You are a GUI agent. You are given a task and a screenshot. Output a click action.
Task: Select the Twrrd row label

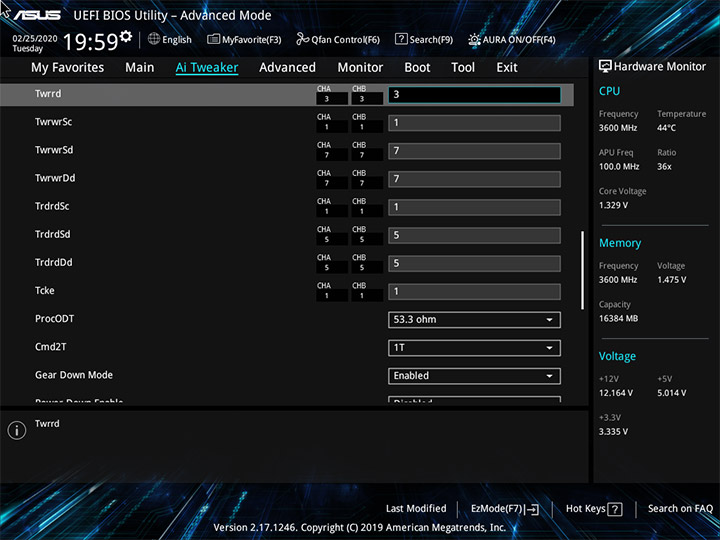click(x=48, y=94)
